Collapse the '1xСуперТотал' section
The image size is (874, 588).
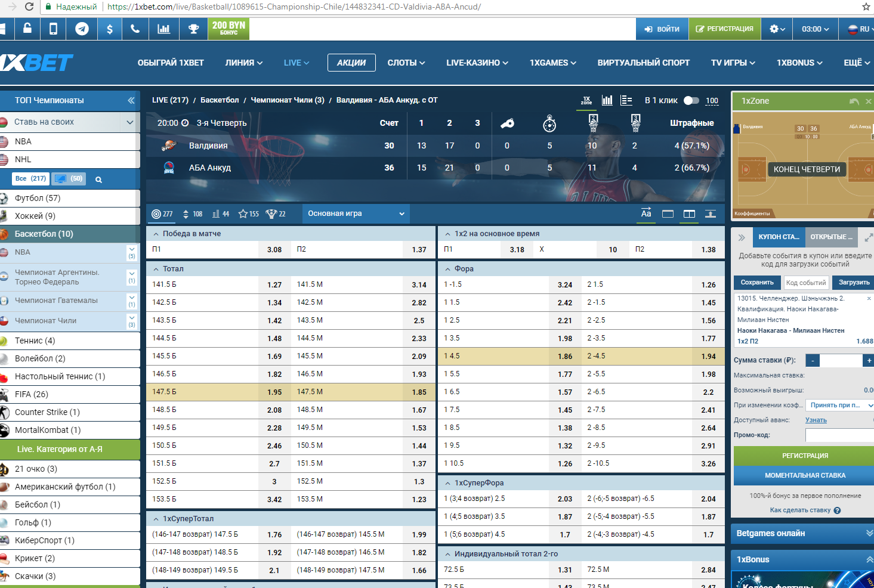point(156,519)
